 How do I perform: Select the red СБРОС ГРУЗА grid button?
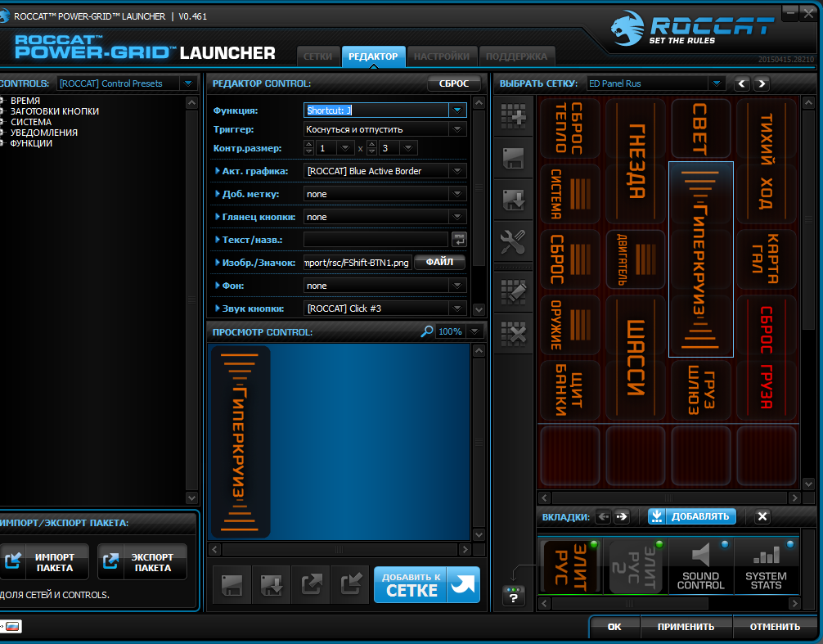(x=767, y=358)
